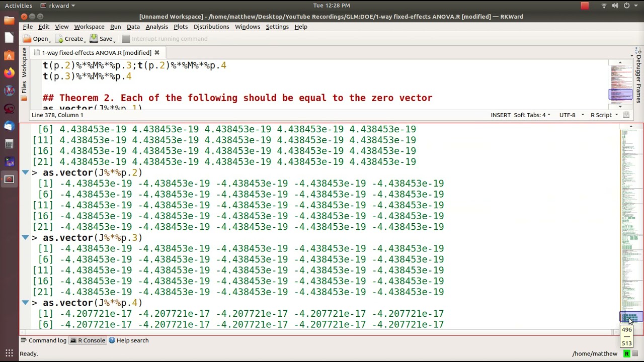Open the red swirl application in the dock
644x362 pixels.
pyautogui.click(x=9, y=109)
